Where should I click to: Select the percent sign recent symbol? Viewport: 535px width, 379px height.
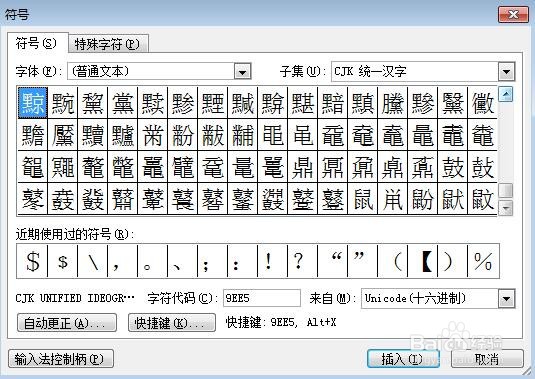pos(483,261)
